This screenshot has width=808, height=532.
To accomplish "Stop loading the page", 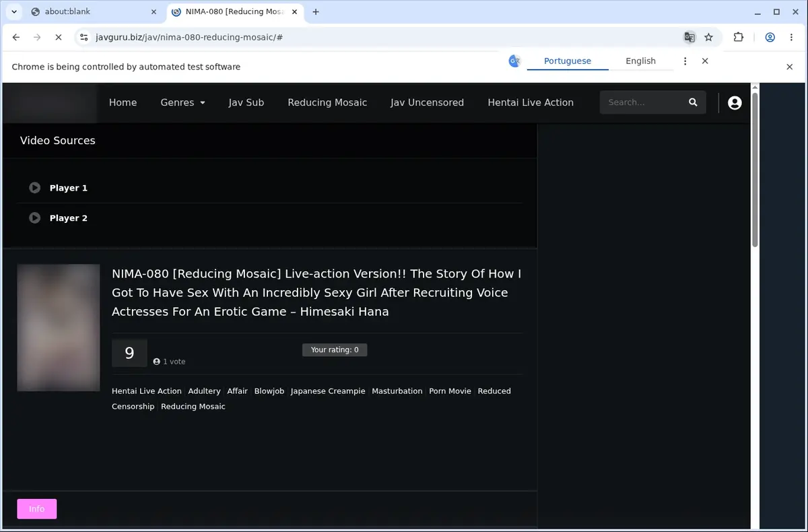I will point(58,38).
